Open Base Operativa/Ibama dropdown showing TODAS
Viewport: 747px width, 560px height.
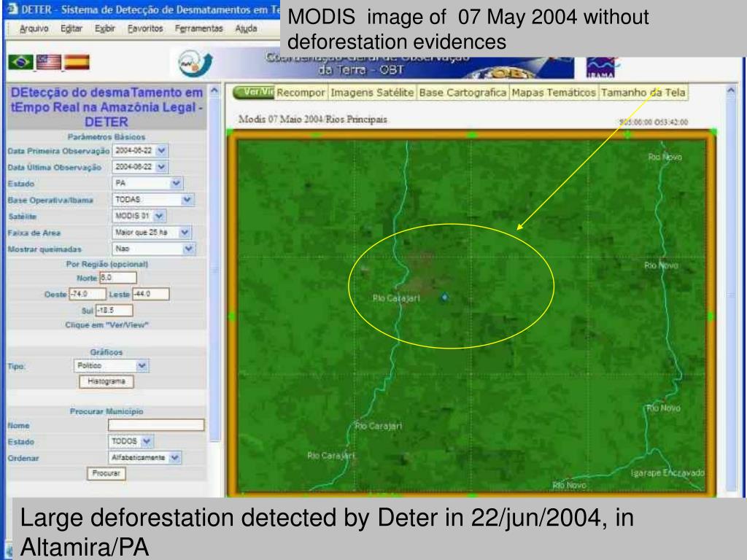187,200
